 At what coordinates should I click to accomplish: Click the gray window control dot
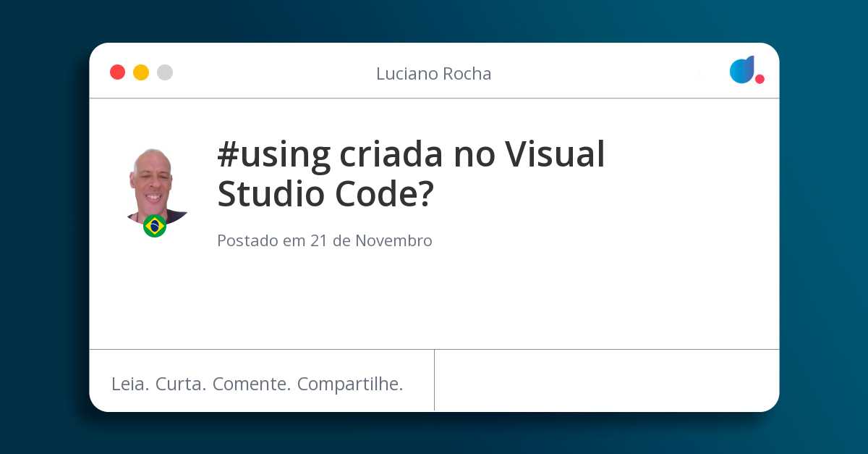point(165,72)
